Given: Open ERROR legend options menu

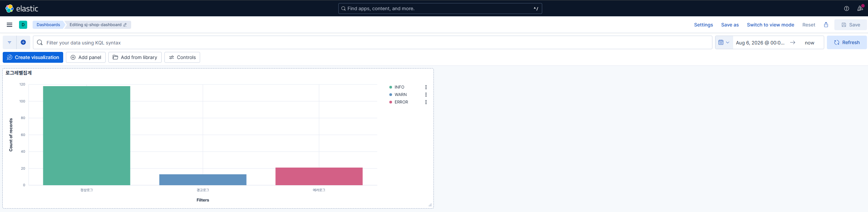Looking at the screenshot, I should [x=426, y=102].
